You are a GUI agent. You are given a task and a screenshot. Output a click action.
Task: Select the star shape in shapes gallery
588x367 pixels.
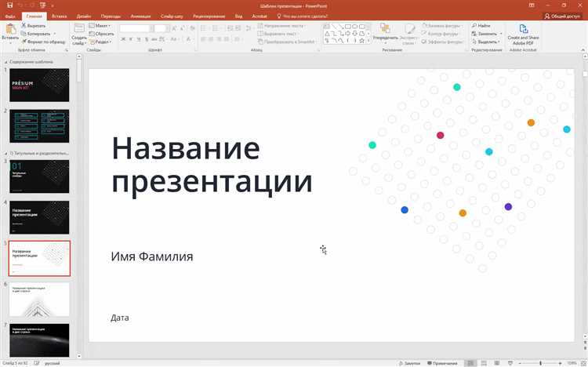click(x=361, y=41)
